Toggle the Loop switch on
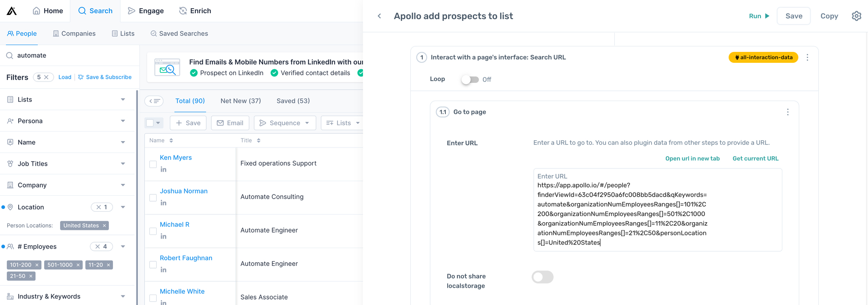868x305 pixels. coord(470,80)
